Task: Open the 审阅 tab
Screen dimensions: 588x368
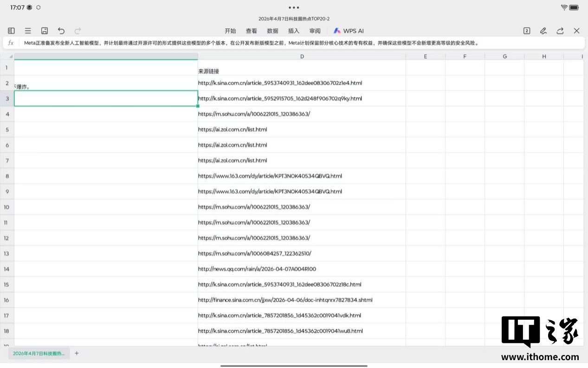Action: 315,31
